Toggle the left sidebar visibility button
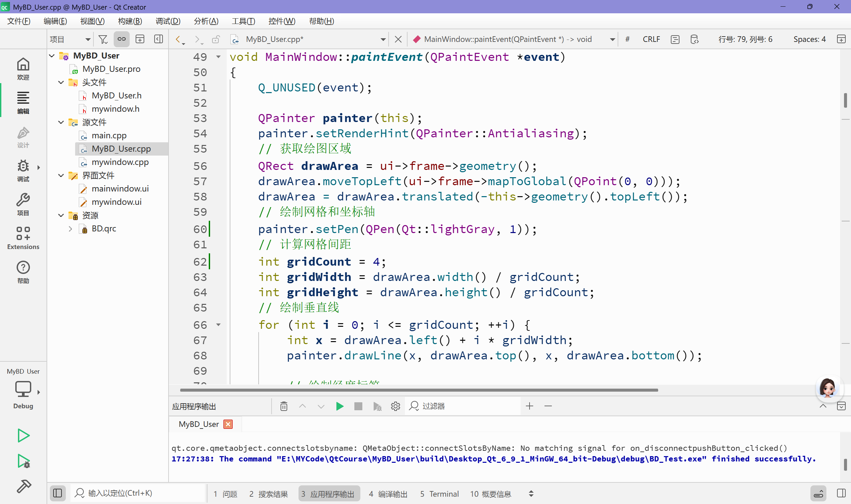Screen dimensions: 851x504 pyautogui.click(x=58, y=493)
